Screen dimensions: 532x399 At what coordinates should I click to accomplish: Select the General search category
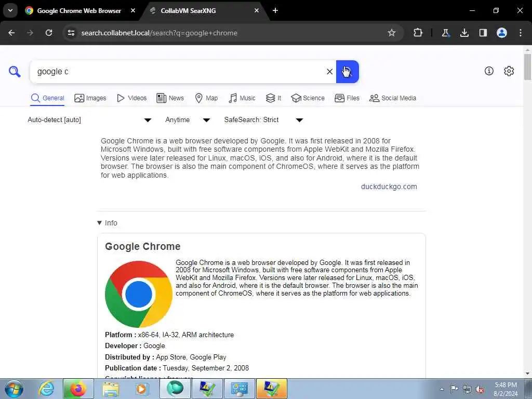[x=47, y=98]
